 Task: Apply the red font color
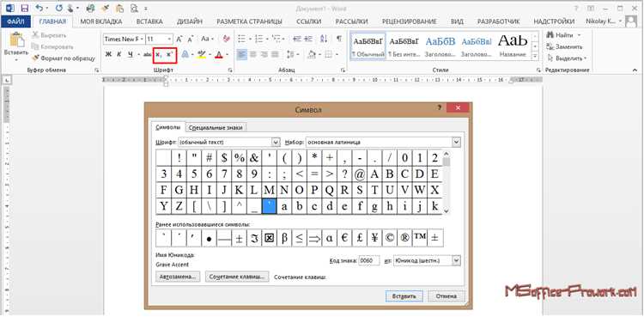click(x=219, y=54)
